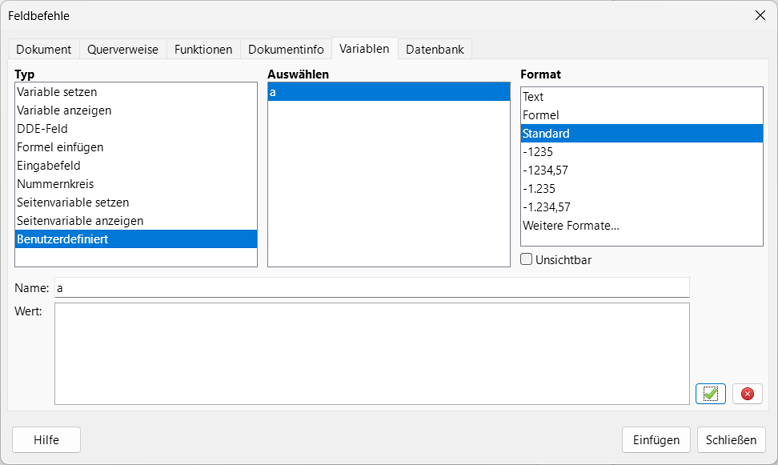The height and width of the screenshot is (465, 778).
Task: Choose the '-1234,57' number format
Action: [x=546, y=170]
